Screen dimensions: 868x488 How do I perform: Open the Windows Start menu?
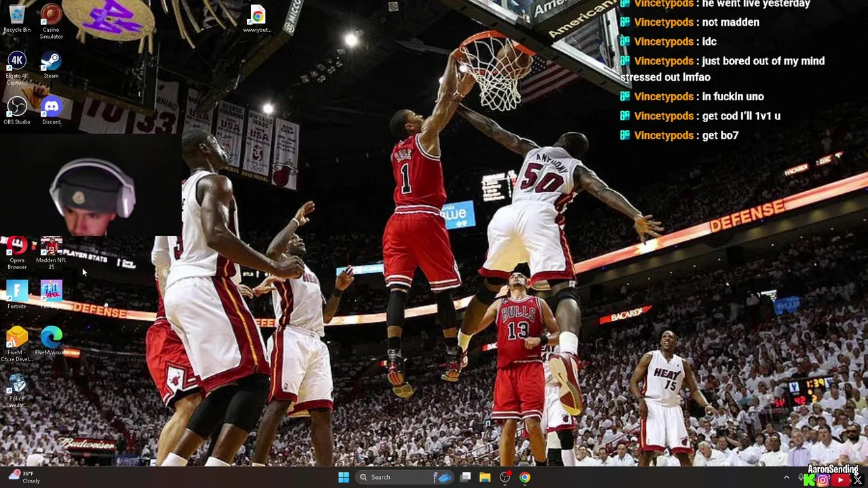[344, 477]
